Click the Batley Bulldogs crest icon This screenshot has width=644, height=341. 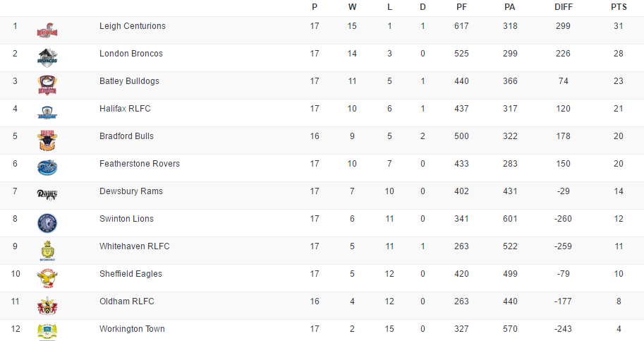47,85
